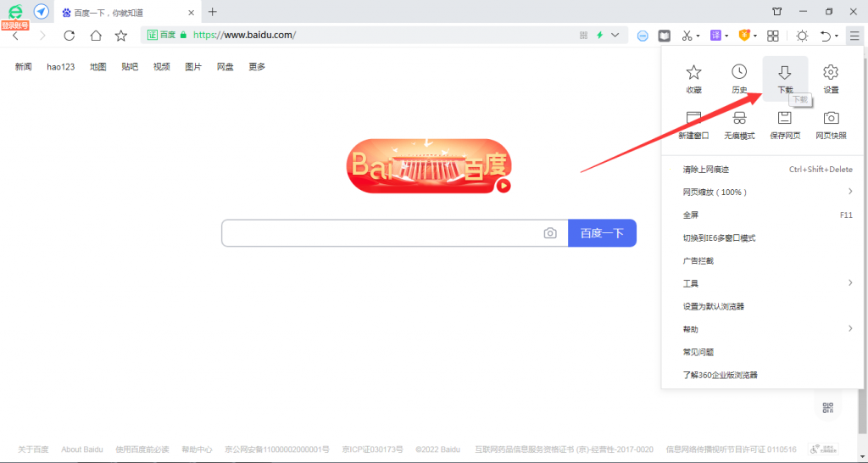Reload the page with refresh icon
868x463 pixels.
[x=69, y=36]
